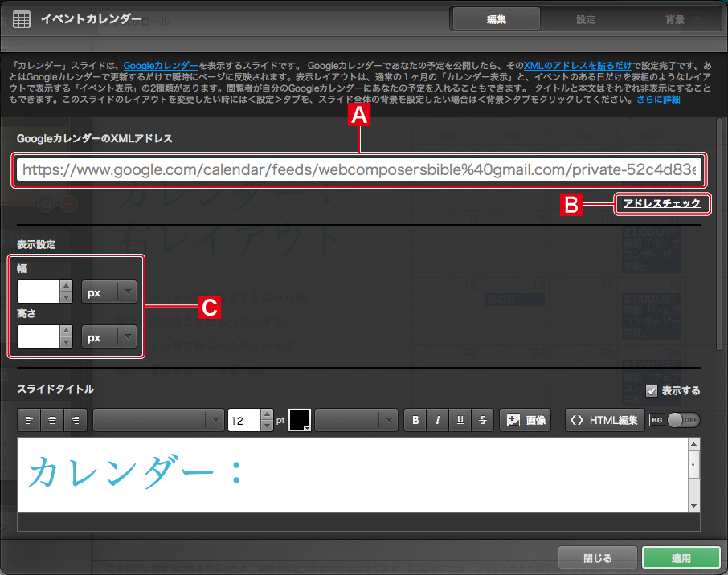Decrease font size with down stepper
This screenshot has width=728, height=575.
[267, 426]
